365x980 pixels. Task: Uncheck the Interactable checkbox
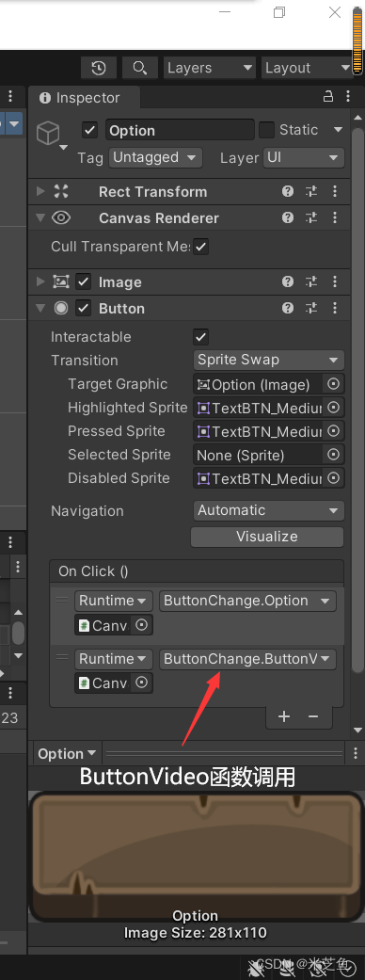click(200, 337)
